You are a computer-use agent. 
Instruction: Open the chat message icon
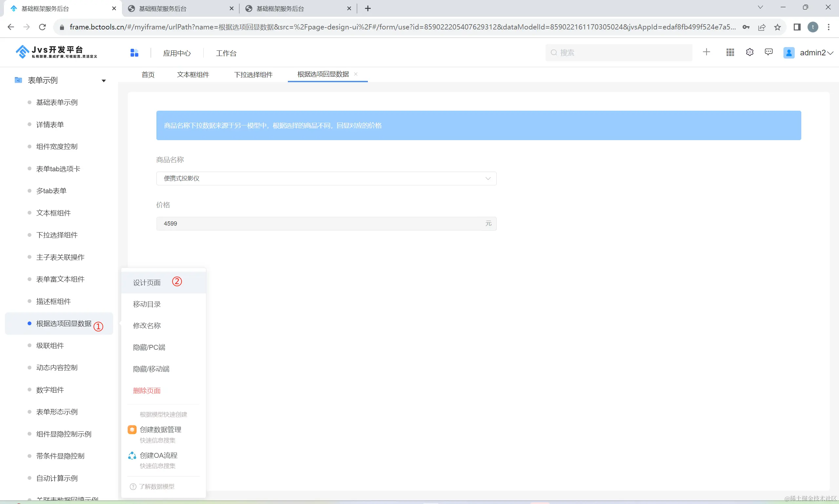[769, 52]
